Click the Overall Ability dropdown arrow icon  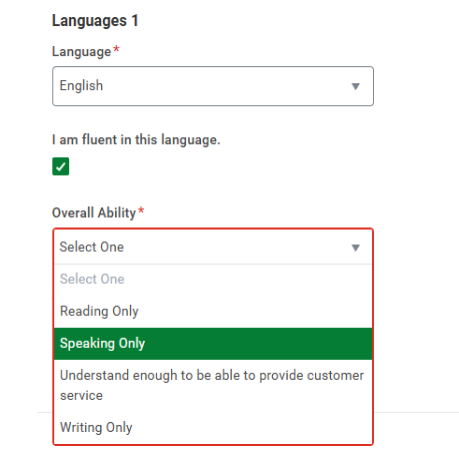click(x=355, y=248)
